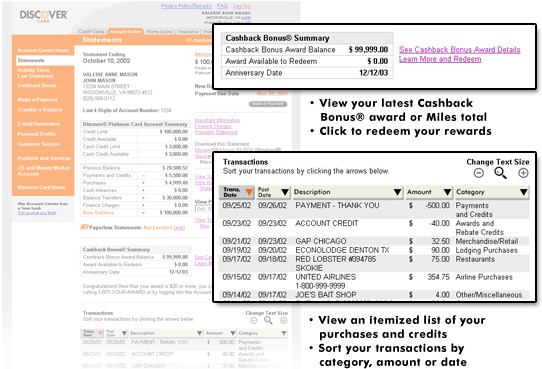
Task: Click the Finance Charges link
Action: point(213,126)
